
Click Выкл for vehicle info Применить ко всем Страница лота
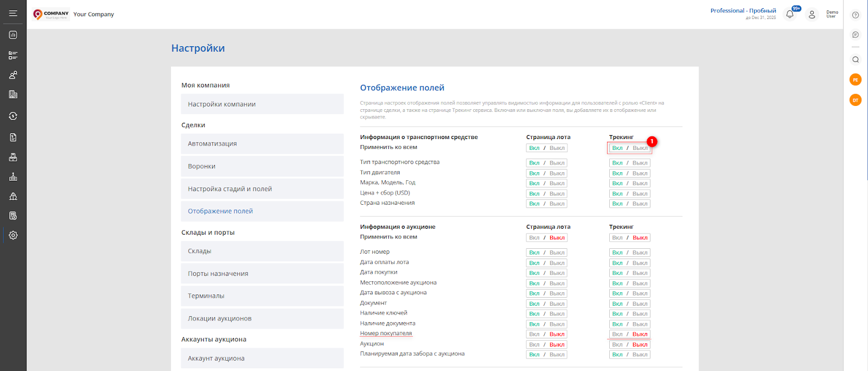pos(557,148)
